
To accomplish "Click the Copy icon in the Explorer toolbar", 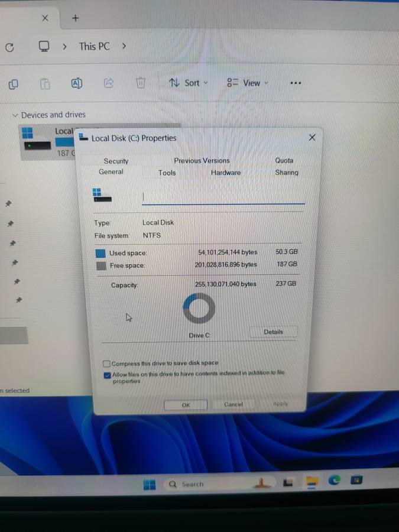I will [13, 84].
